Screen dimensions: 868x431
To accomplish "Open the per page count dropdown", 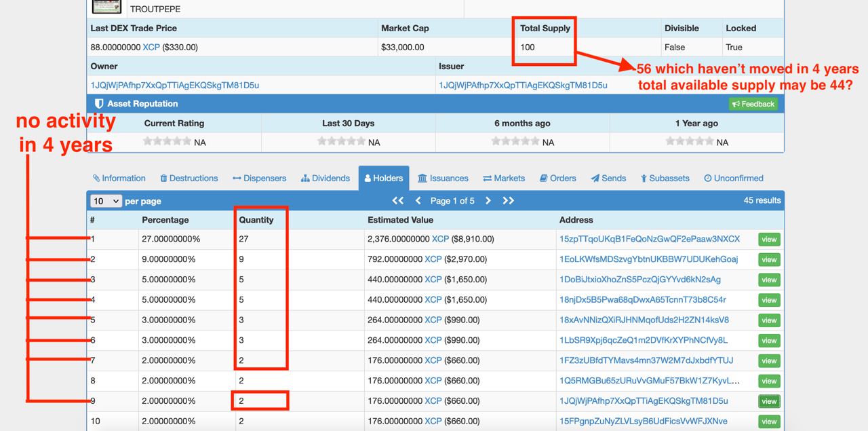I will click(106, 201).
